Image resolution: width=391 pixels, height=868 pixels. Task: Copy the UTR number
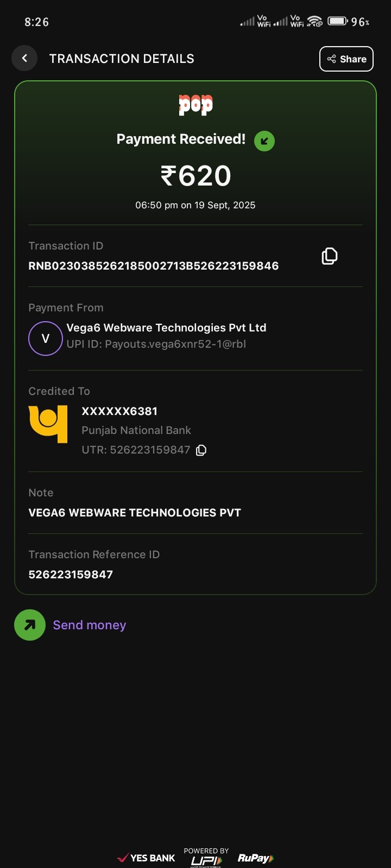(x=201, y=450)
